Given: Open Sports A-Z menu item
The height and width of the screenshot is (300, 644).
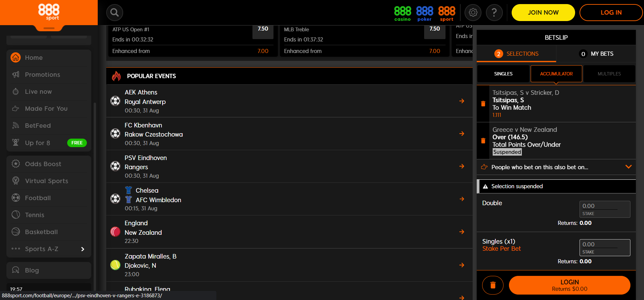Looking at the screenshot, I should coord(49,249).
